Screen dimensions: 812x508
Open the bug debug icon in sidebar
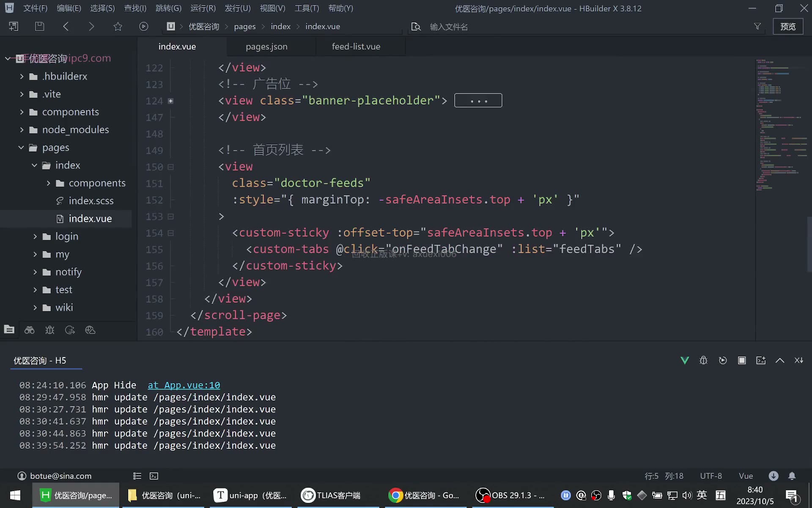(50, 330)
